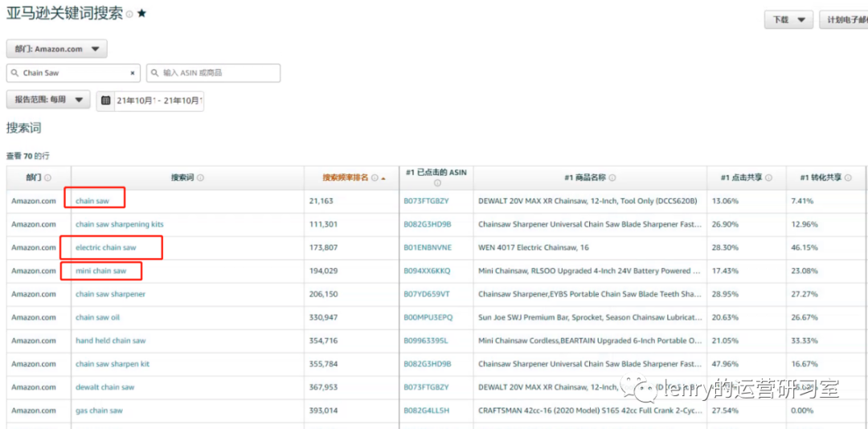Click the info icon next to 亚马逊关键词搜索 title
Screen dimensions: 868x429
click(129, 15)
